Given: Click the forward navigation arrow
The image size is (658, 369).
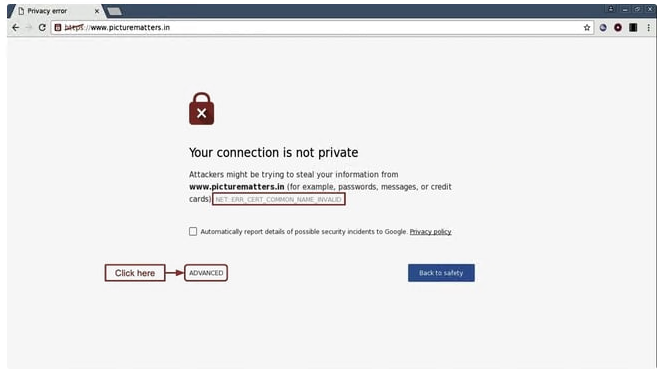Looking at the screenshot, I should tap(29, 28).
